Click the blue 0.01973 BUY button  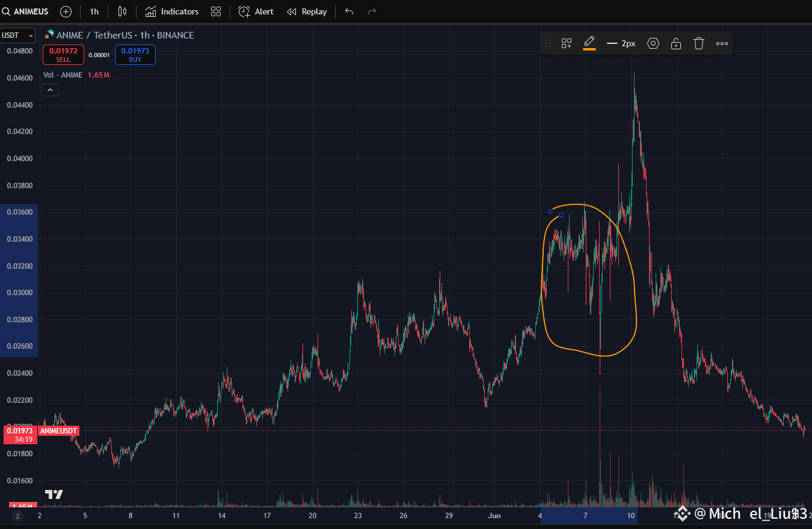[x=135, y=55]
